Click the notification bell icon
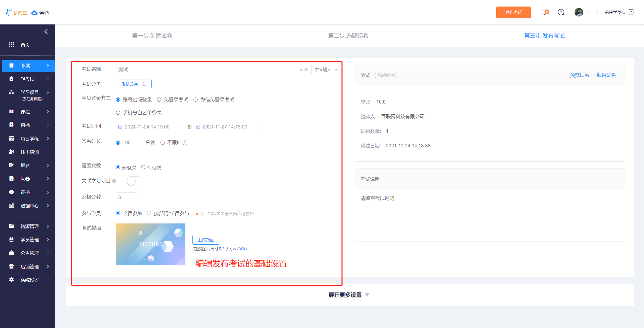644x328 pixels. pyautogui.click(x=544, y=12)
